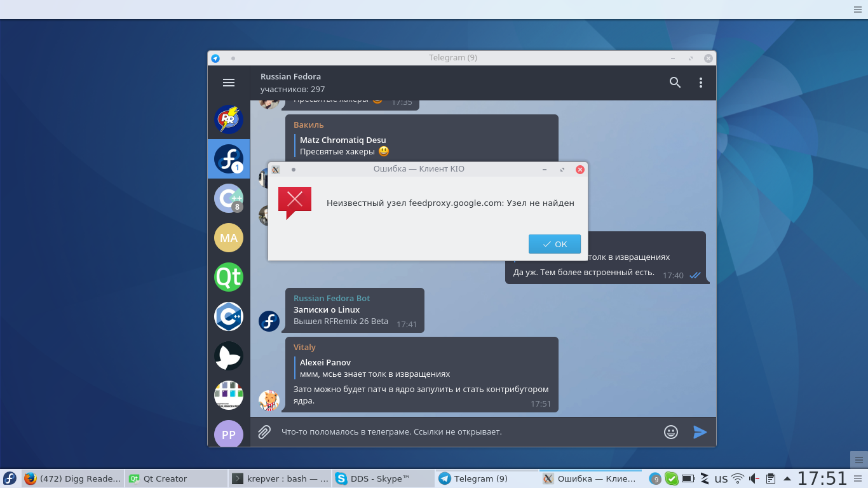
Task: Open the dark blue C++ hexagon chat
Action: click(x=229, y=316)
